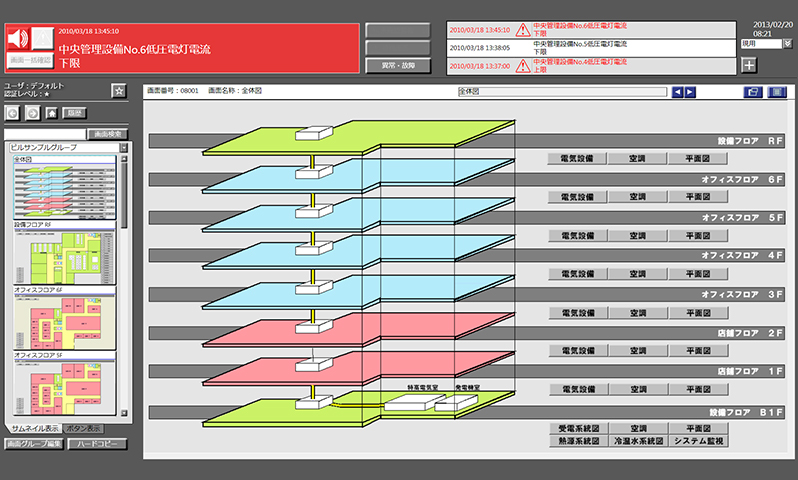Click the favorites star icon

(x=119, y=91)
